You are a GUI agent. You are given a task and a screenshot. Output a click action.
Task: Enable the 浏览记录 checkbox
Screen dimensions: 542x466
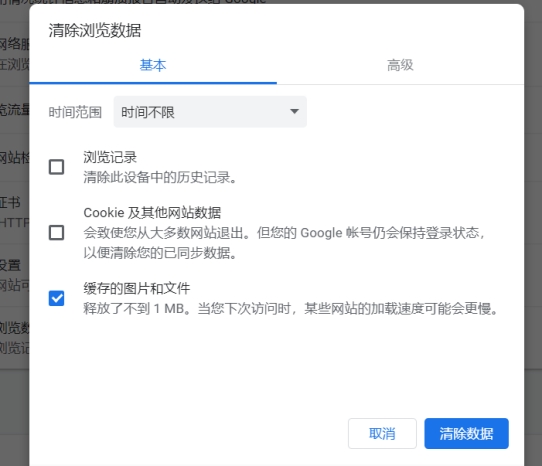click(56, 167)
